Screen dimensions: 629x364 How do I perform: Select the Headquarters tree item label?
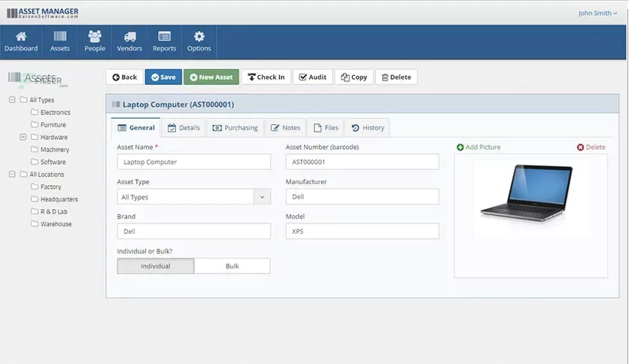point(59,199)
